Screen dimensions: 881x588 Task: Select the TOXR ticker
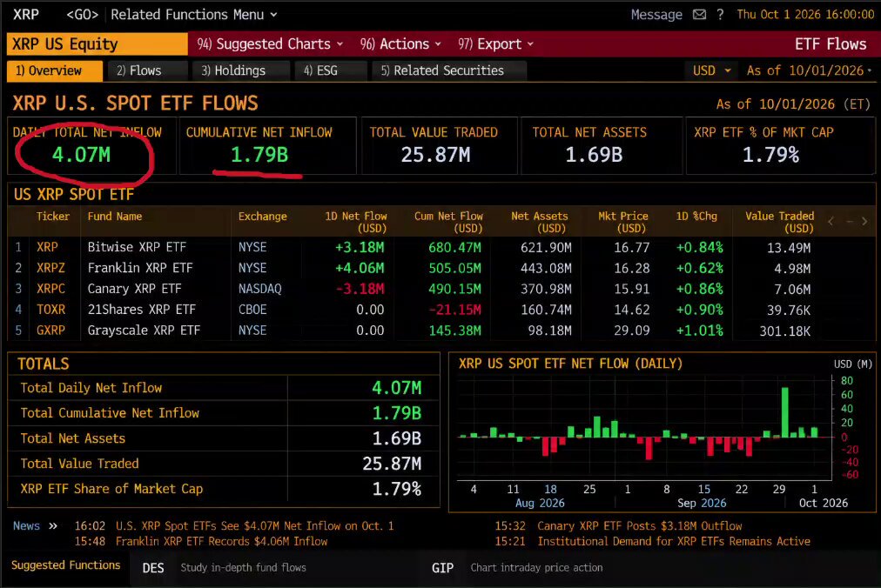pyautogui.click(x=50, y=310)
